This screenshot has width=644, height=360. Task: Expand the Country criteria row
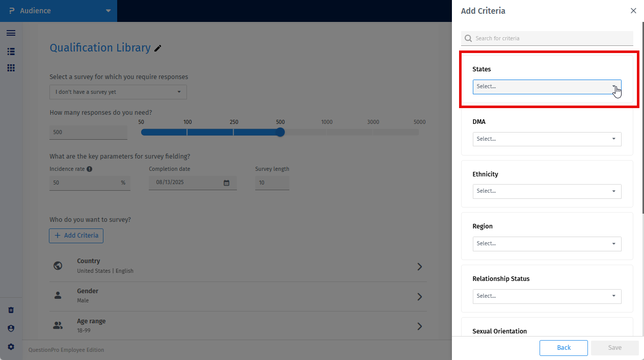coord(238,266)
